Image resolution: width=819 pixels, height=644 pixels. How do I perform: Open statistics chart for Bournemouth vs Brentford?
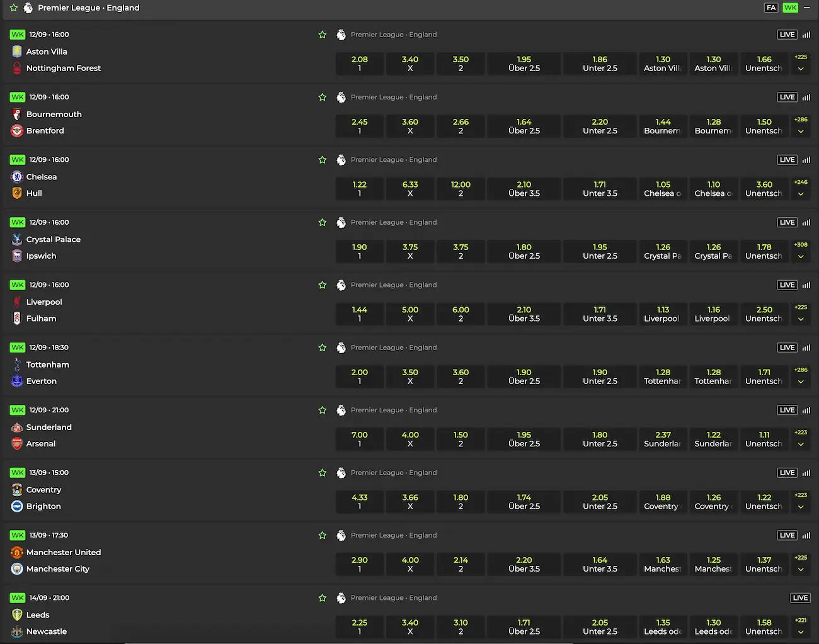coord(806,97)
